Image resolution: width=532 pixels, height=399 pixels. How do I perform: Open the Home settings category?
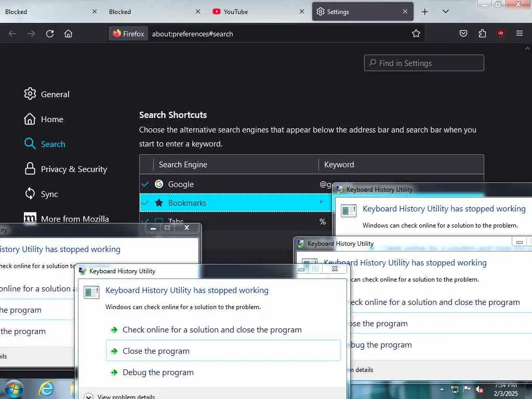(x=44, y=119)
